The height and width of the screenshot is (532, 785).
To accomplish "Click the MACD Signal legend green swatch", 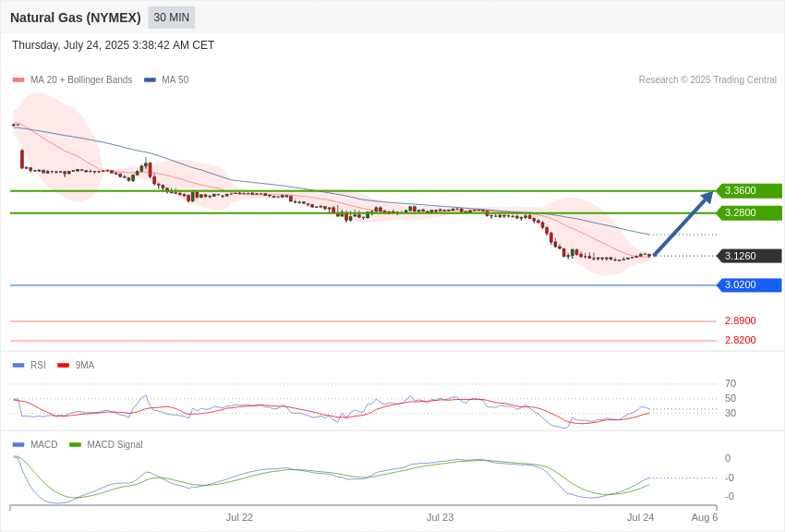I will click(75, 444).
